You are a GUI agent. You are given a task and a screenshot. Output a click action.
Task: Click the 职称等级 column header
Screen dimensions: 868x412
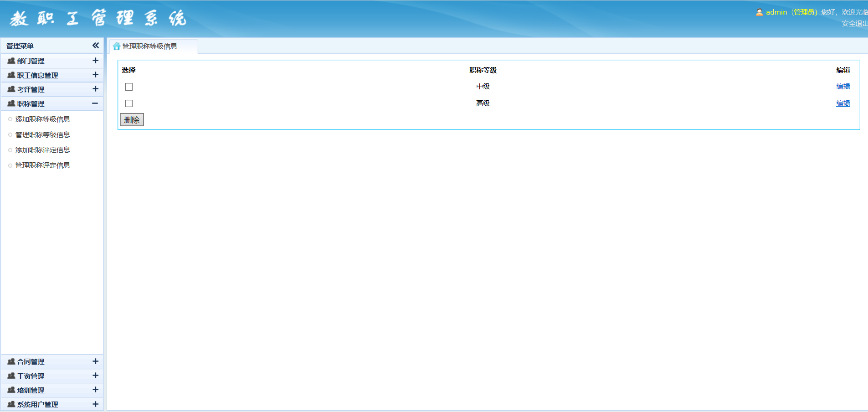(x=483, y=70)
